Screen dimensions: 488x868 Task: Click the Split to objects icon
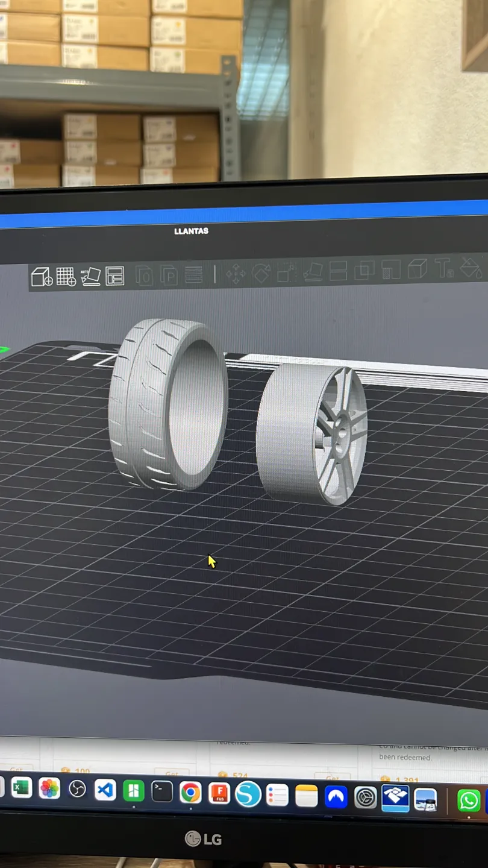click(x=145, y=275)
